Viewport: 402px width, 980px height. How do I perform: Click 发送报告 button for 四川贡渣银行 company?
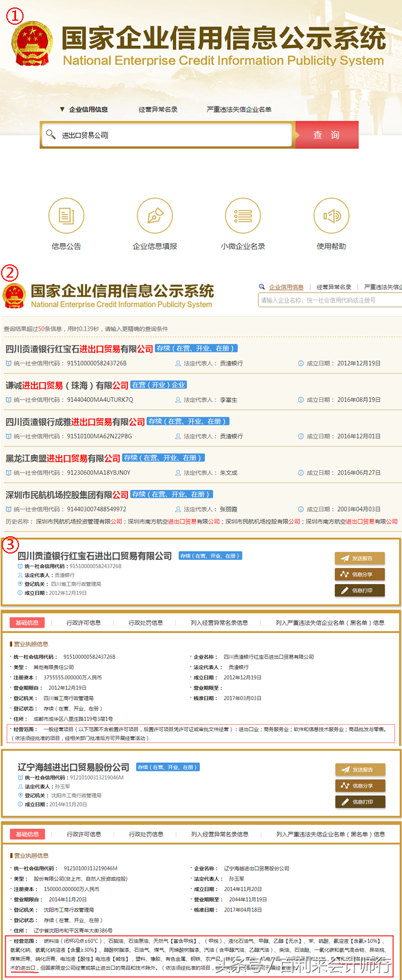tap(360, 558)
